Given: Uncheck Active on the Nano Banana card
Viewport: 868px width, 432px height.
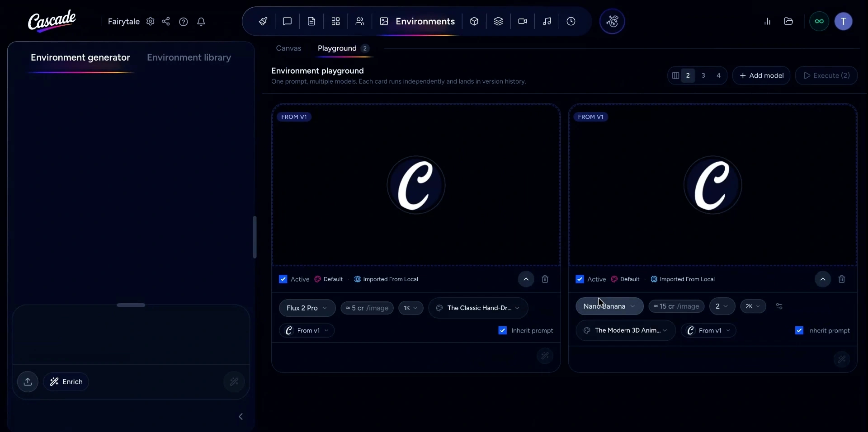Looking at the screenshot, I should (580, 279).
